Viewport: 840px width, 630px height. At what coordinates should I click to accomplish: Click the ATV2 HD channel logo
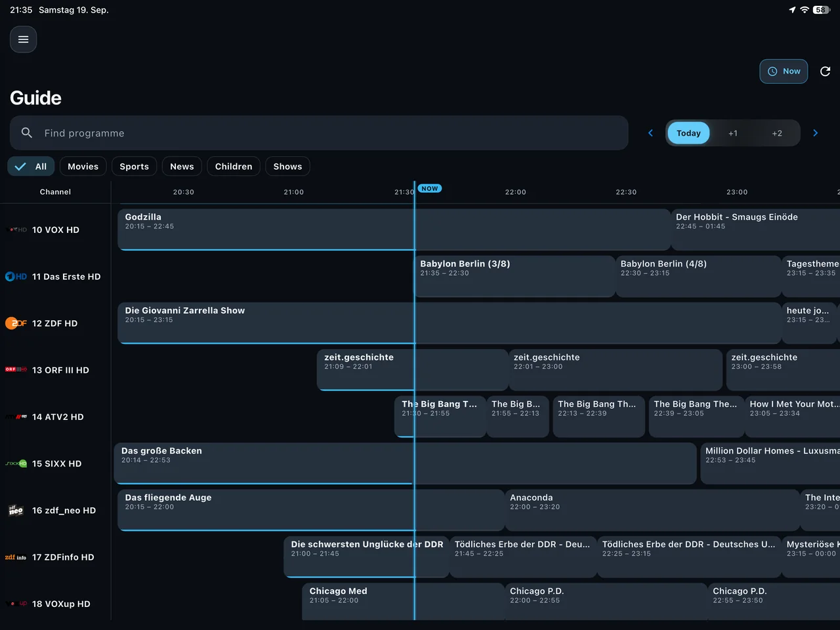(x=16, y=417)
